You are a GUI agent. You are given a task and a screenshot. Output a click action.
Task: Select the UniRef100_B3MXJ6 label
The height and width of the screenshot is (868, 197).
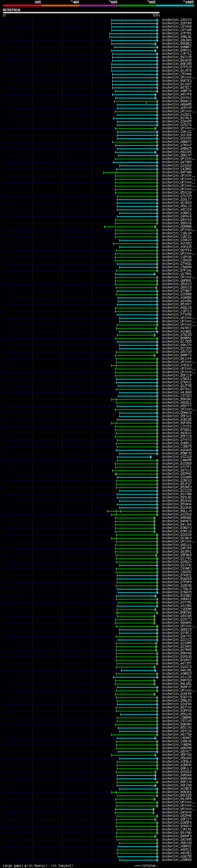(176, 531)
